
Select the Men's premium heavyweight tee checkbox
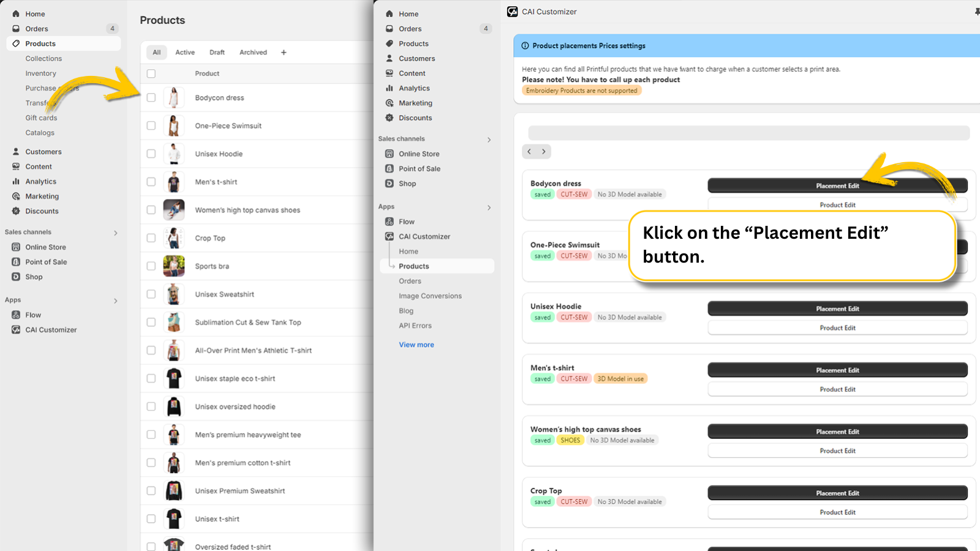coord(151,435)
